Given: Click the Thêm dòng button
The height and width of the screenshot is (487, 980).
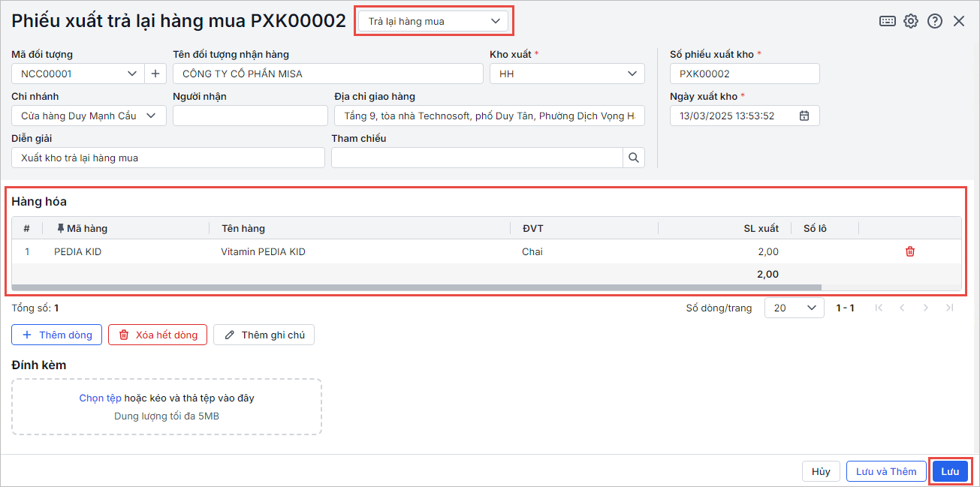Looking at the screenshot, I should (57, 335).
